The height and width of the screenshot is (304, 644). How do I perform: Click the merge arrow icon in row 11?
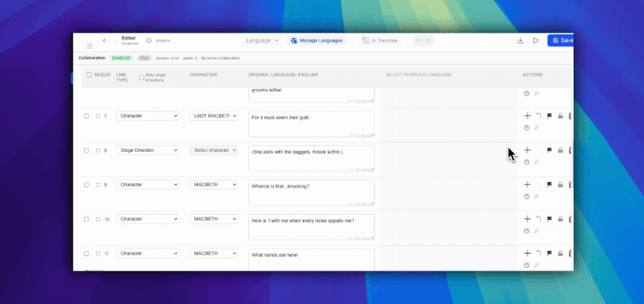(538, 254)
